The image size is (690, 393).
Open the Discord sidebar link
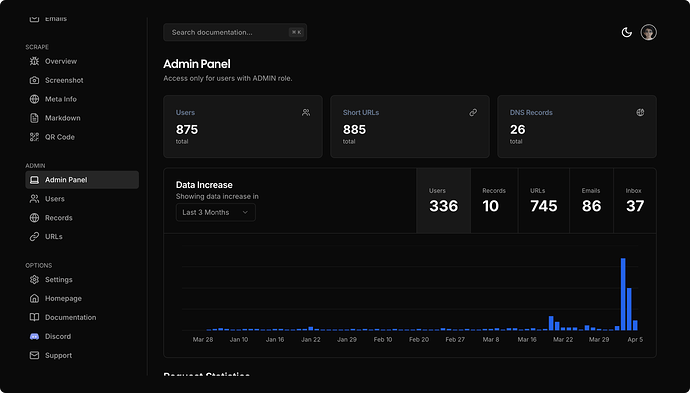(82, 336)
